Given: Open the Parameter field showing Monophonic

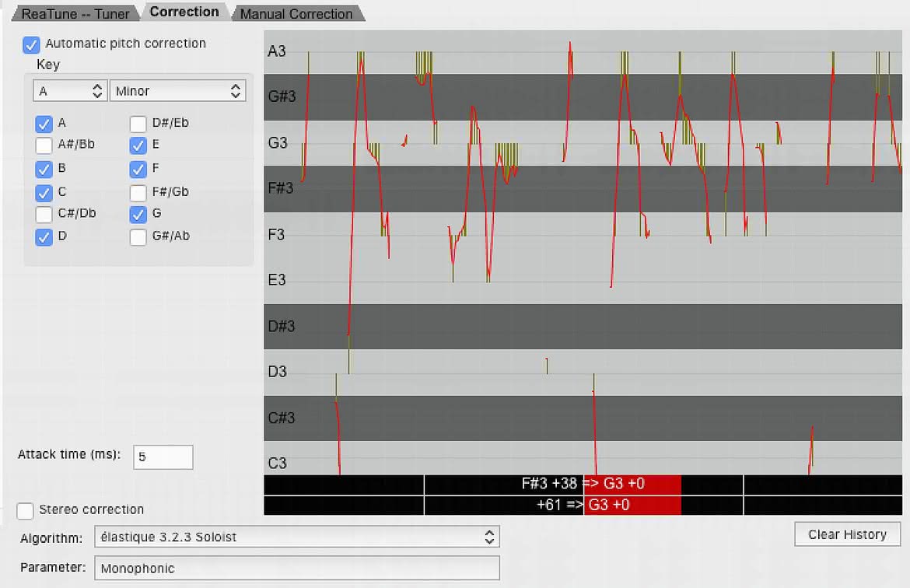Looking at the screenshot, I should pos(296,569).
